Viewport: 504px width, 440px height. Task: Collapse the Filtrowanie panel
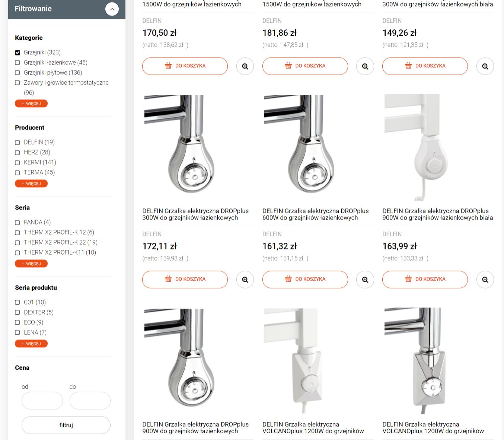[x=112, y=9]
